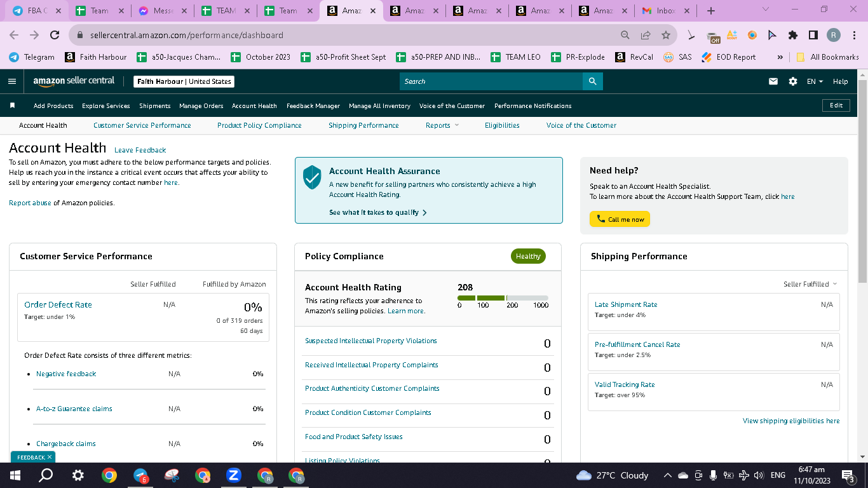Click the search magnifier button
This screenshot has height=488, width=868.
coord(592,81)
